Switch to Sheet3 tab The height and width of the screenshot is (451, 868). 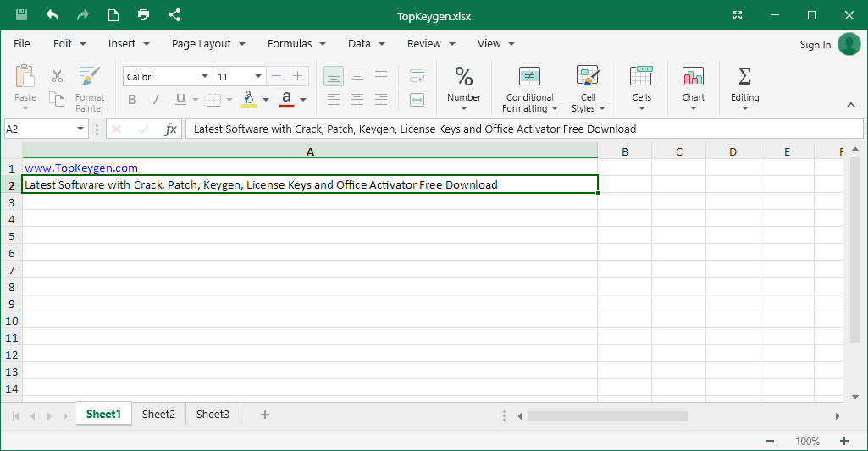[x=213, y=414]
